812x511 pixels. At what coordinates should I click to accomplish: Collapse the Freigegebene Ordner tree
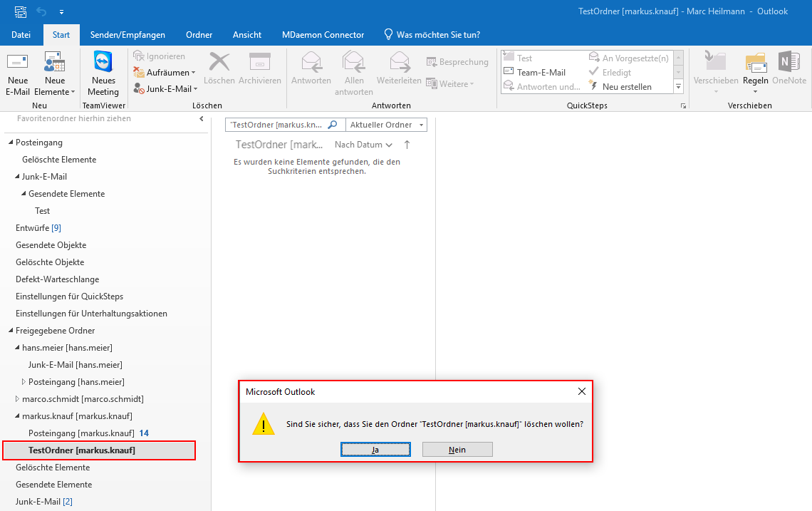[11, 331]
